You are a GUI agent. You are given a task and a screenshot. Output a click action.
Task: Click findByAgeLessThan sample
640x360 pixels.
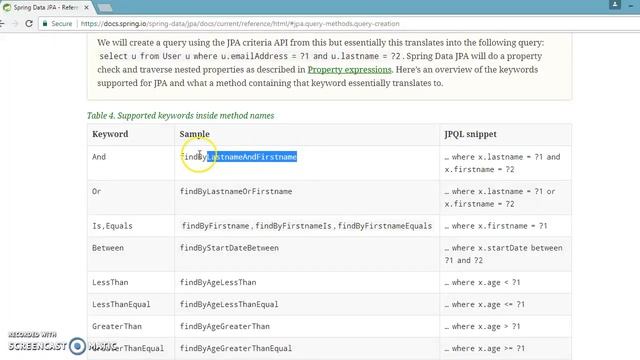point(218,282)
